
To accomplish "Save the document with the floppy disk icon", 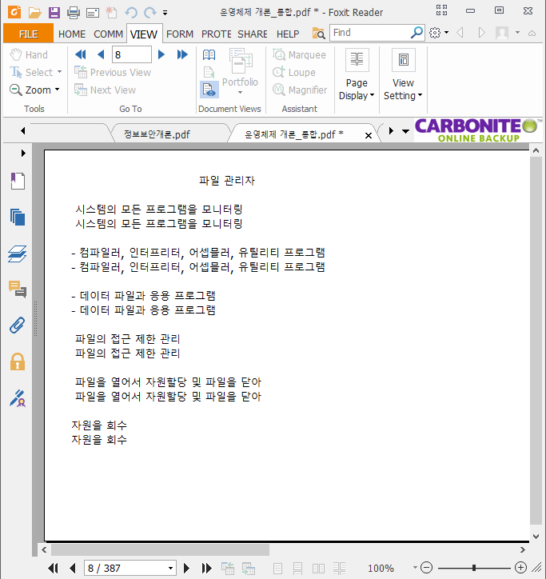I will (54, 13).
